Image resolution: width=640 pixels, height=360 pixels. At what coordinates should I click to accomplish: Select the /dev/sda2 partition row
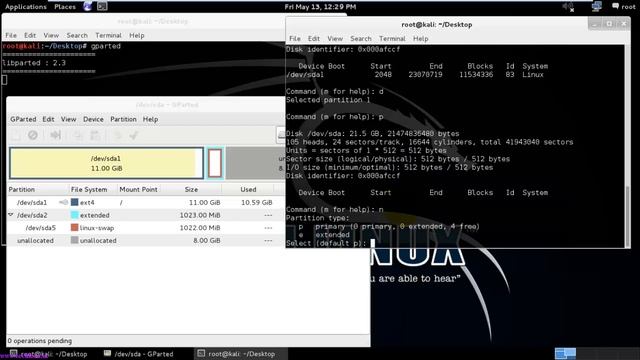[x=146, y=215]
